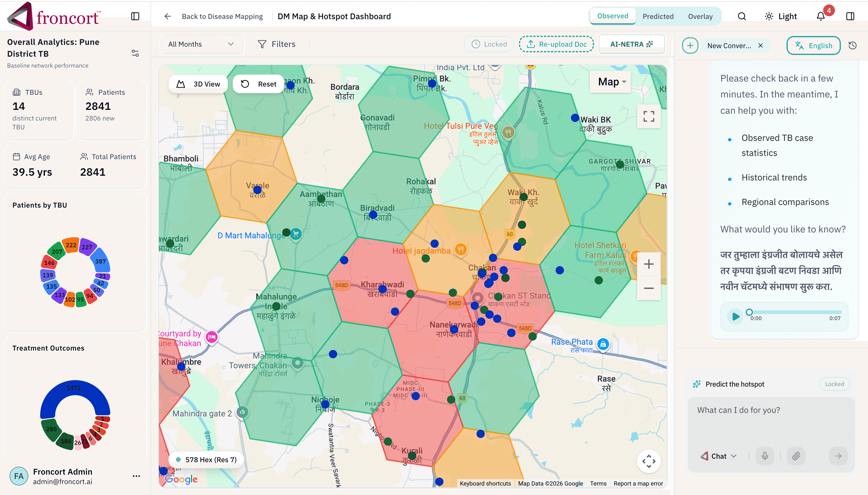Open the Map type dropdown

610,82
